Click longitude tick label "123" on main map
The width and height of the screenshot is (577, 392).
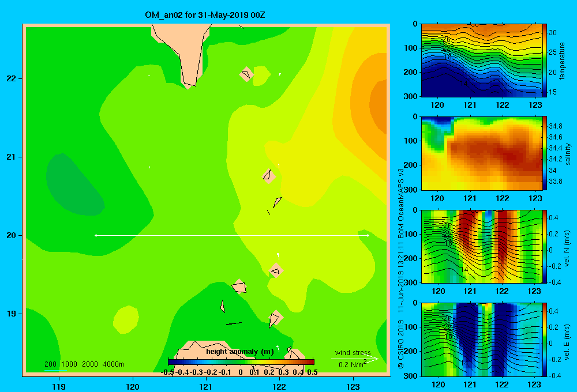point(353,386)
